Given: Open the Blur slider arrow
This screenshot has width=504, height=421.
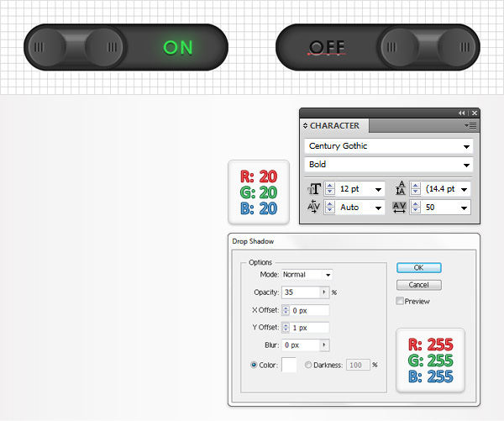Looking at the screenshot, I should [x=324, y=345].
